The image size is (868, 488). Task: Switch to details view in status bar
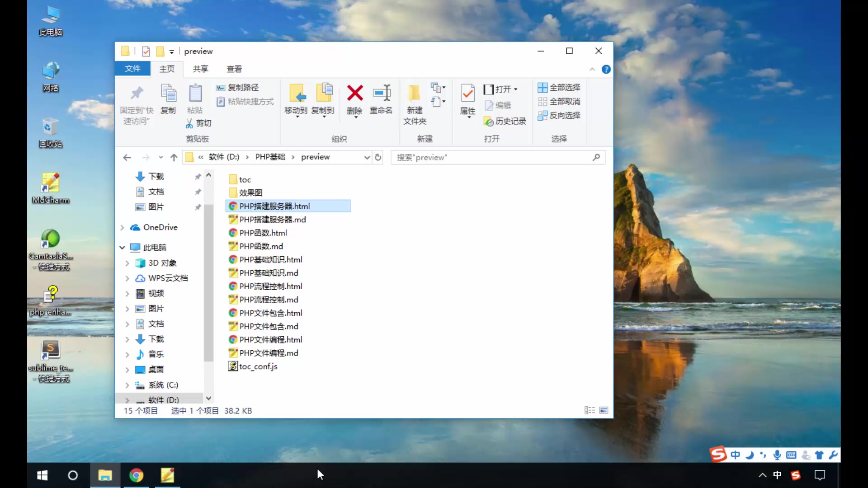pyautogui.click(x=589, y=410)
